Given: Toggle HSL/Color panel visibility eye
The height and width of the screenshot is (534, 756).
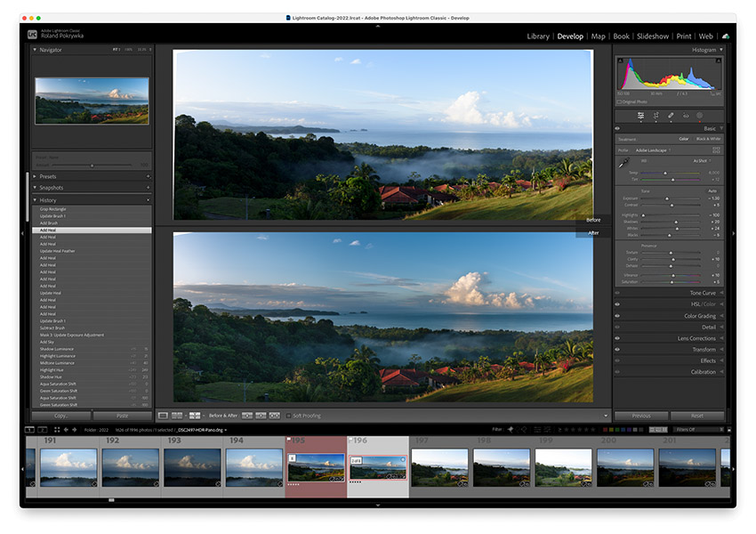Looking at the screenshot, I should point(617,304).
